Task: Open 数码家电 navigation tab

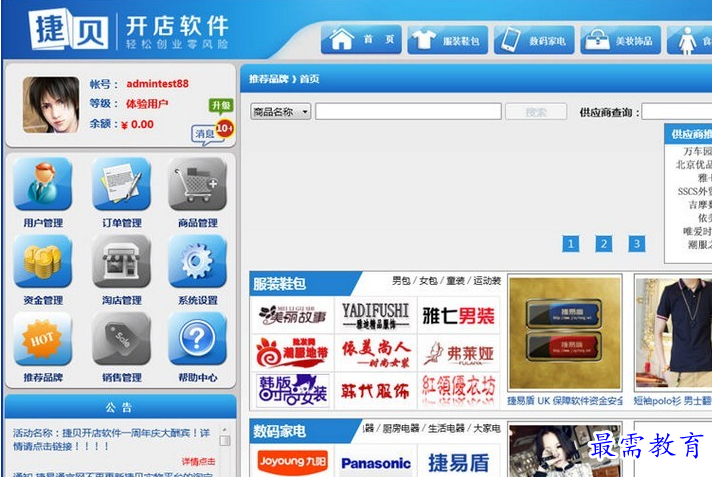Action: 534,40
